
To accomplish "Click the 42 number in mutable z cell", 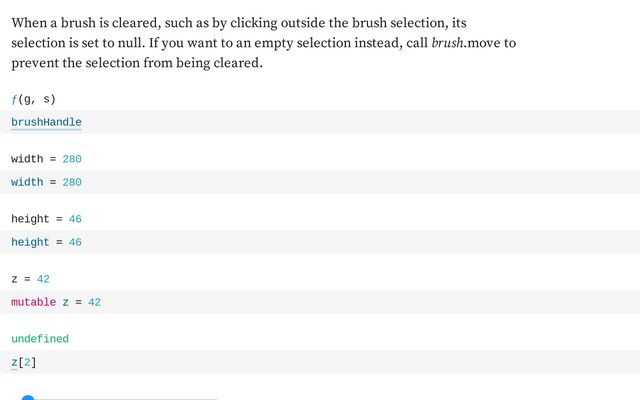I will pyautogui.click(x=95, y=302).
